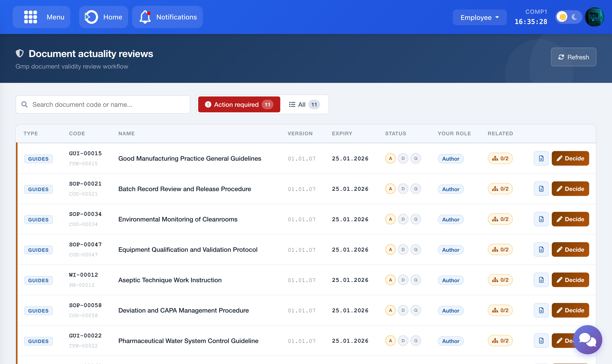Click Decide for Deviation and CAPA Management
612x364 pixels.
coord(570,310)
